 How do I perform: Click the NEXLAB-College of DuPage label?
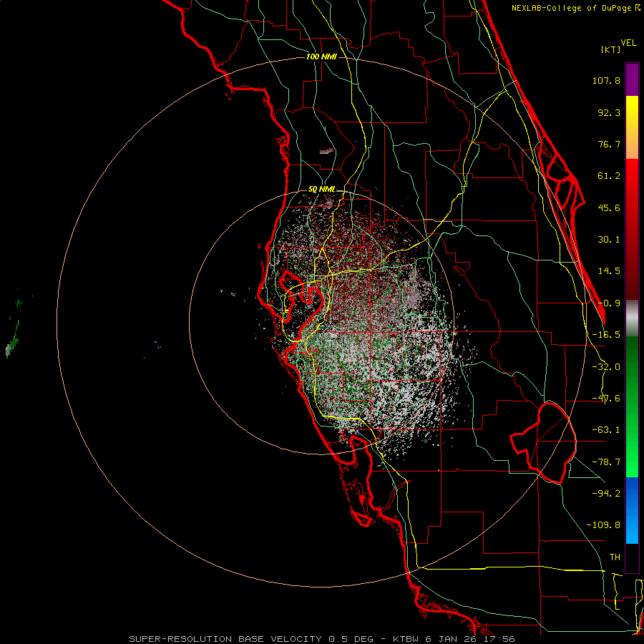[x=575, y=8]
